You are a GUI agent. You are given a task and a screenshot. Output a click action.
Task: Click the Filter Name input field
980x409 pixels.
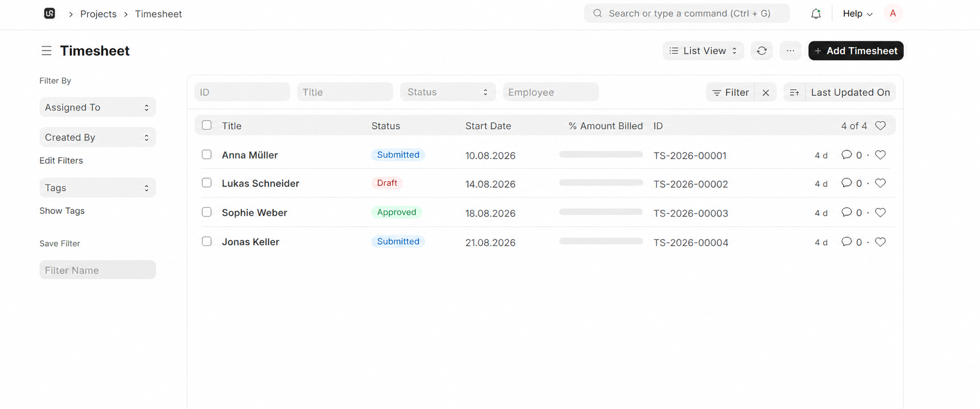click(x=97, y=270)
